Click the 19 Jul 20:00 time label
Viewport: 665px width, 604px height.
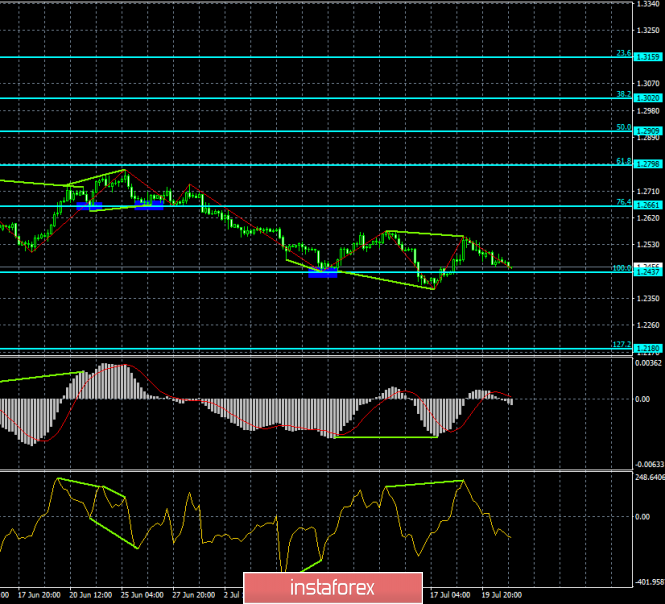pos(502,595)
